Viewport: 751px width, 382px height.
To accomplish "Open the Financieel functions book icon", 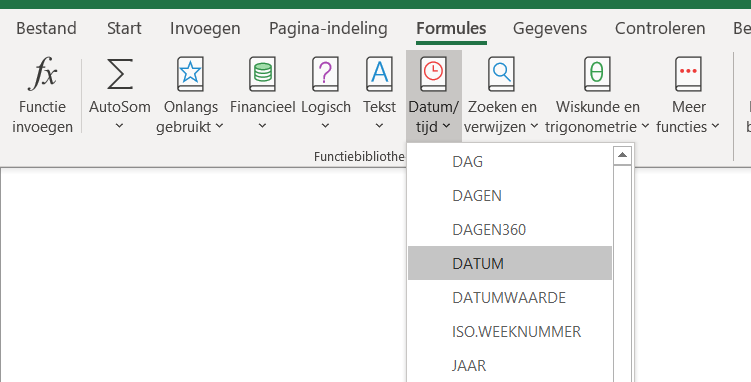I will (x=262, y=74).
